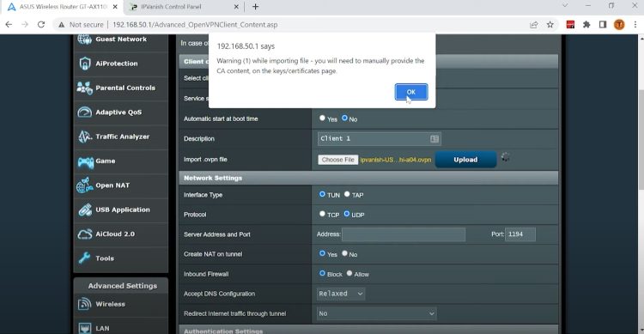Select TAP interface type
Image resolution: width=644 pixels, height=334 pixels.
(347, 194)
